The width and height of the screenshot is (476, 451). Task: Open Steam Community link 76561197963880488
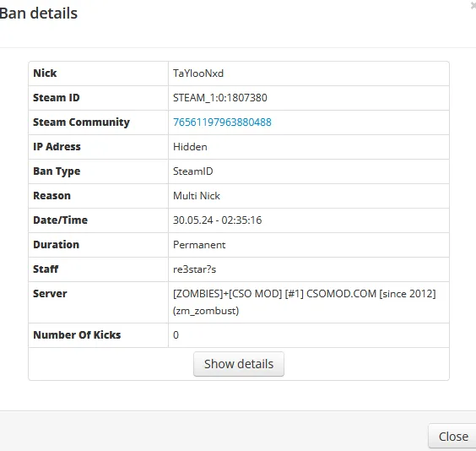click(x=222, y=122)
